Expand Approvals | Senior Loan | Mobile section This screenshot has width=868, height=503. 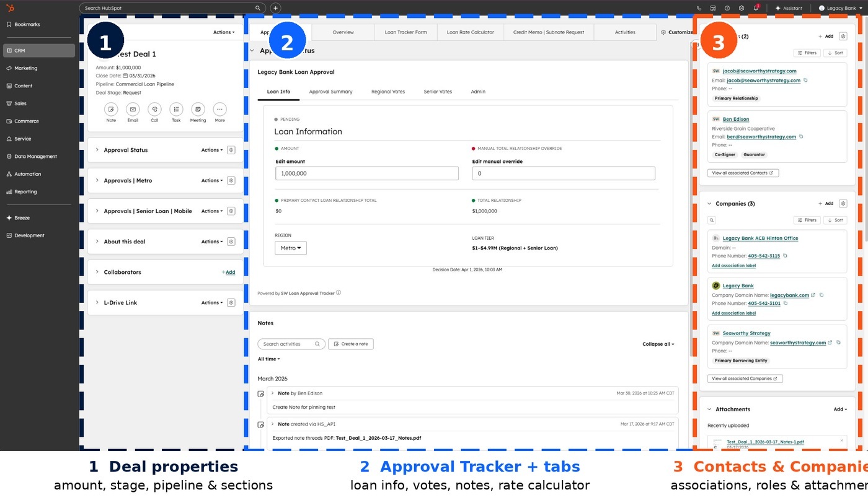(97, 211)
